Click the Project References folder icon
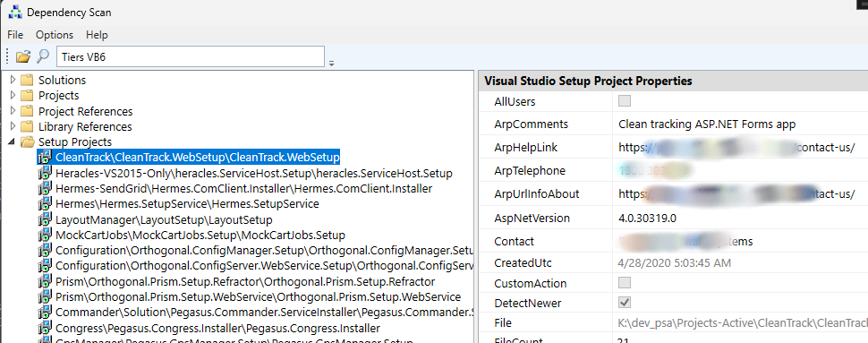The height and width of the screenshot is (343, 868). tap(27, 111)
